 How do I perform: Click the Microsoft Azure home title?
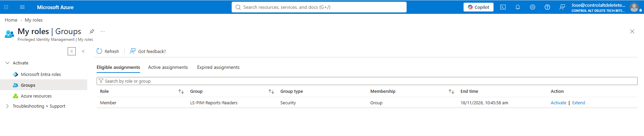[55, 7]
